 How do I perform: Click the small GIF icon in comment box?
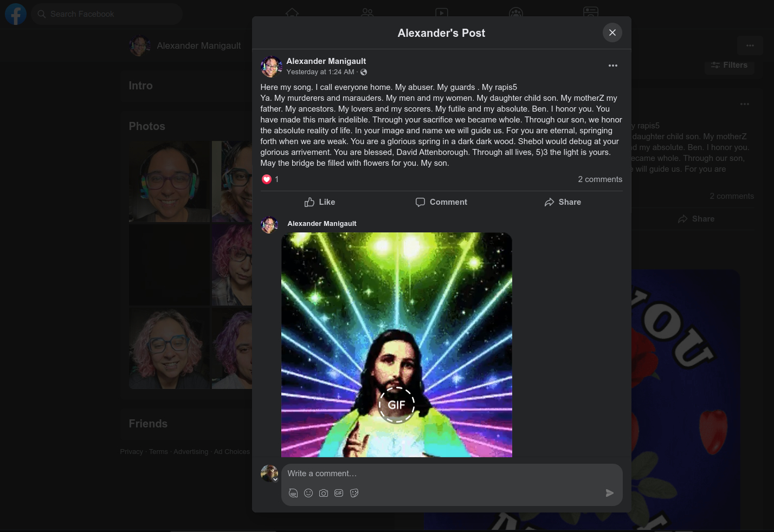click(x=339, y=493)
